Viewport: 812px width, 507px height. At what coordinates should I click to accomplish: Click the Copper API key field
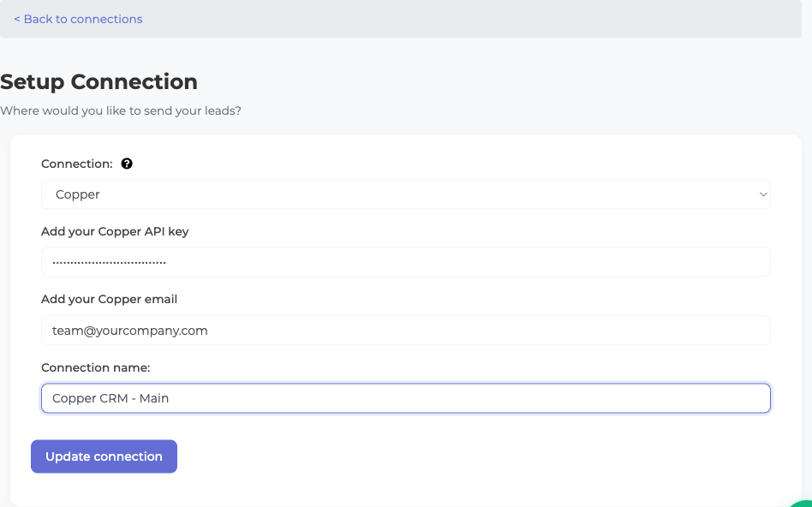pyautogui.click(x=406, y=262)
